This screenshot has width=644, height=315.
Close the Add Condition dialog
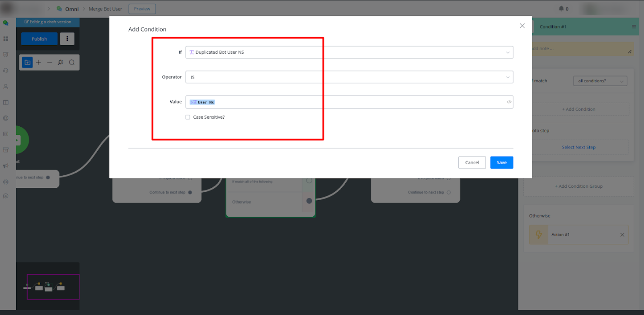[x=522, y=26]
